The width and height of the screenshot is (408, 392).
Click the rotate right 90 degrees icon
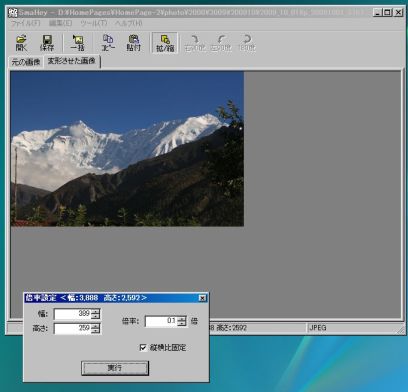[x=195, y=43]
